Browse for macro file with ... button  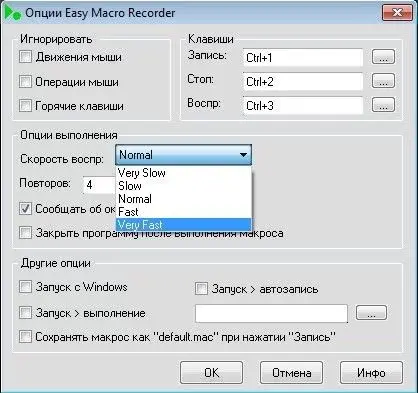pos(371,313)
